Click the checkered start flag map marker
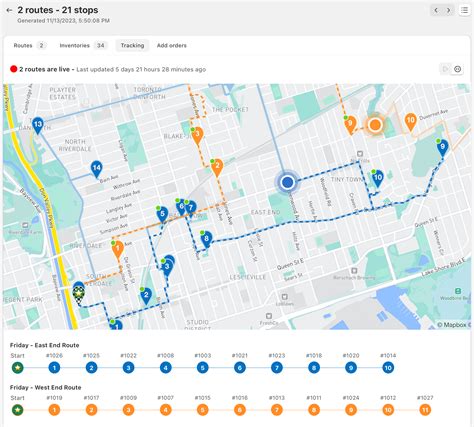 coord(79,294)
